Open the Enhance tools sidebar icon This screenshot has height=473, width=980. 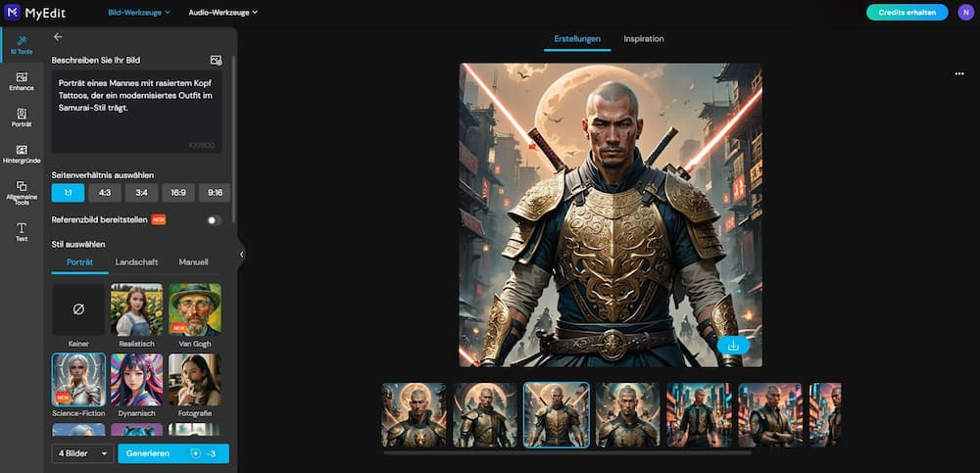pyautogui.click(x=22, y=81)
